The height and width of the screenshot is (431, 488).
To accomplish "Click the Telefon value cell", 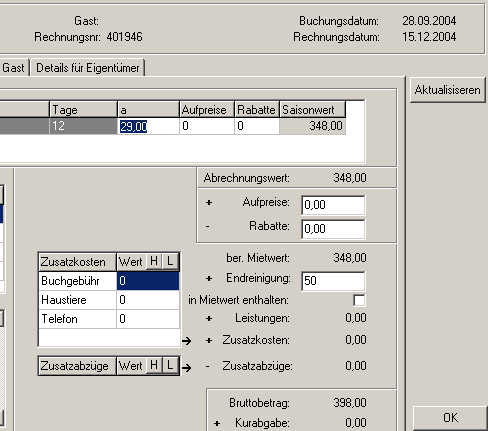I will (x=148, y=319).
